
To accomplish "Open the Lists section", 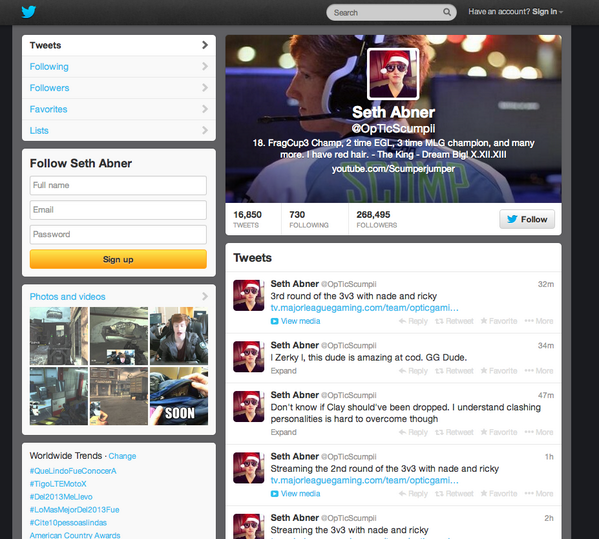I will (x=119, y=131).
